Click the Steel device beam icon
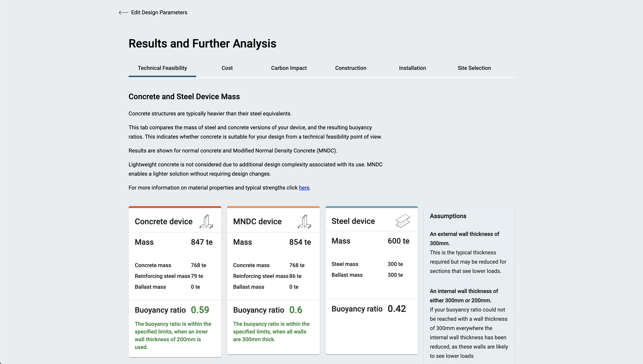This screenshot has width=643, height=364. tap(403, 221)
